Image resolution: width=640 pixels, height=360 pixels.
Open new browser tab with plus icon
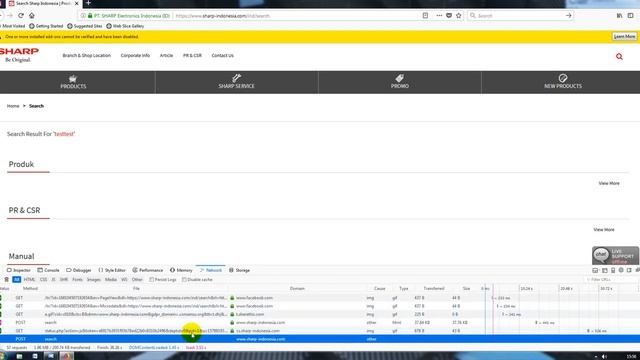[88, 3]
